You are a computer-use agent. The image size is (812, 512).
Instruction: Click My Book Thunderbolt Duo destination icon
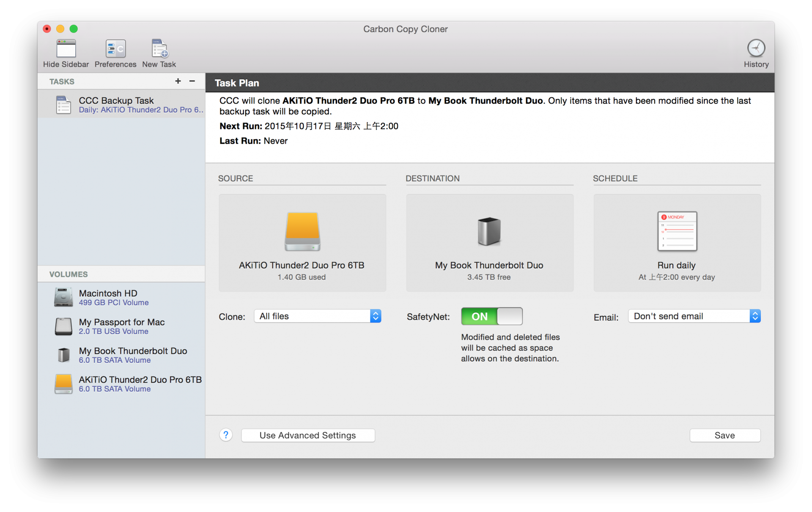pyautogui.click(x=489, y=231)
